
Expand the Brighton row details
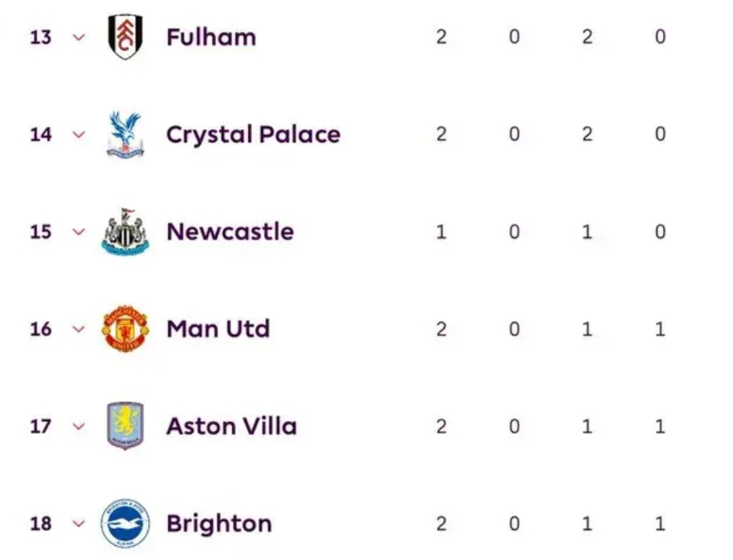[78, 524]
